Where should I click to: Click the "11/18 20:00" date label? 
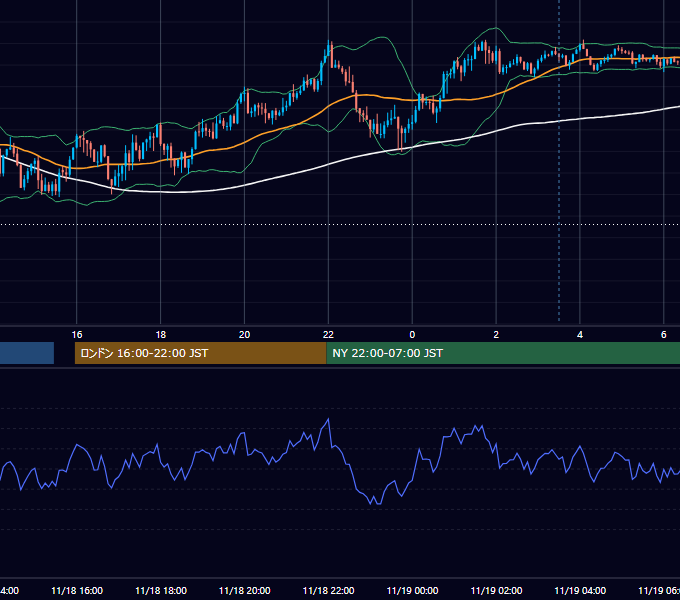(245, 590)
